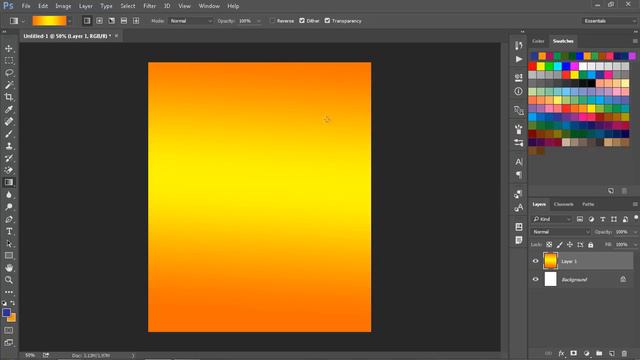The width and height of the screenshot is (640, 360).
Task: Choose the Diamond Gradient style icon
Action: 136,21
